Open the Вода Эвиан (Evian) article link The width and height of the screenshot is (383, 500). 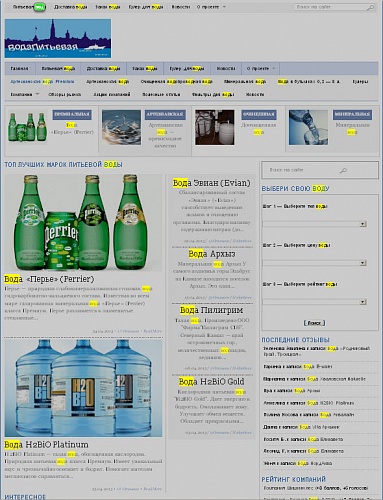[x=211, y=183]
